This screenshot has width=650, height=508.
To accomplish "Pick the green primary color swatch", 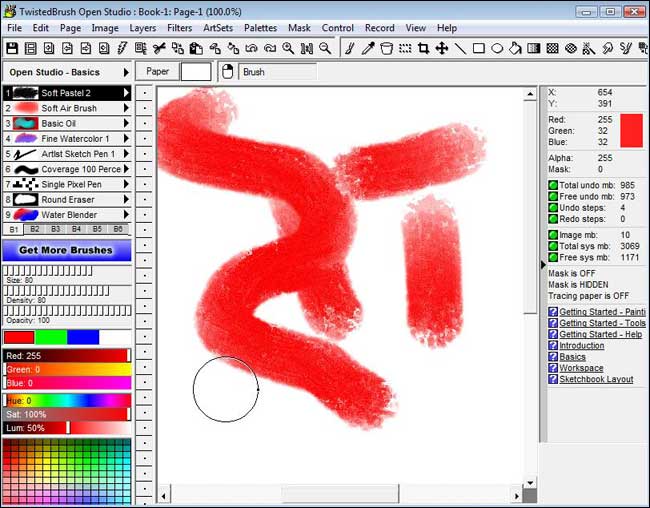I will 51,337.
